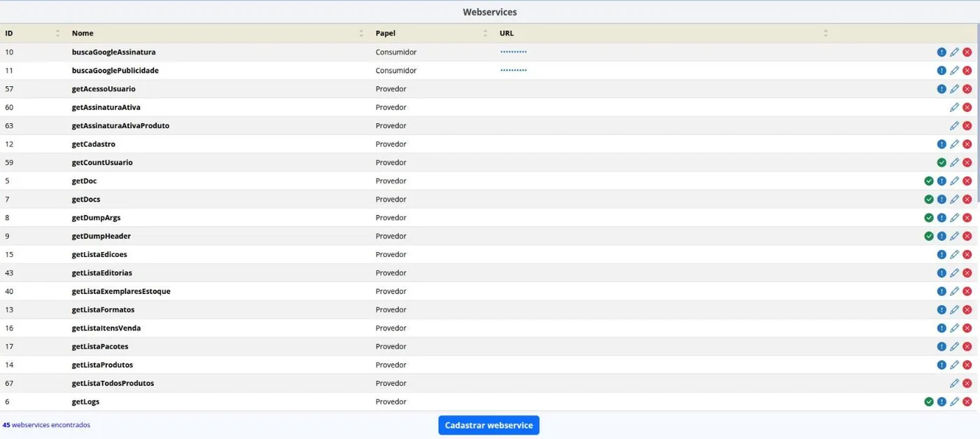Viewport: 980px width, 439px height.
Task: Click ID cell 63
Action: [x=9, y=126]
